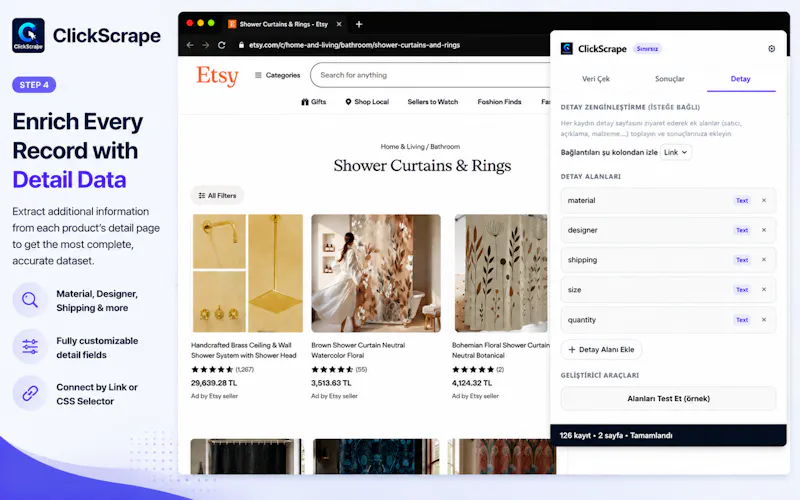Change type badge of designer field
Image resolution: width=800 pixels, height=500 pixels.
click(x=742, y=230)
